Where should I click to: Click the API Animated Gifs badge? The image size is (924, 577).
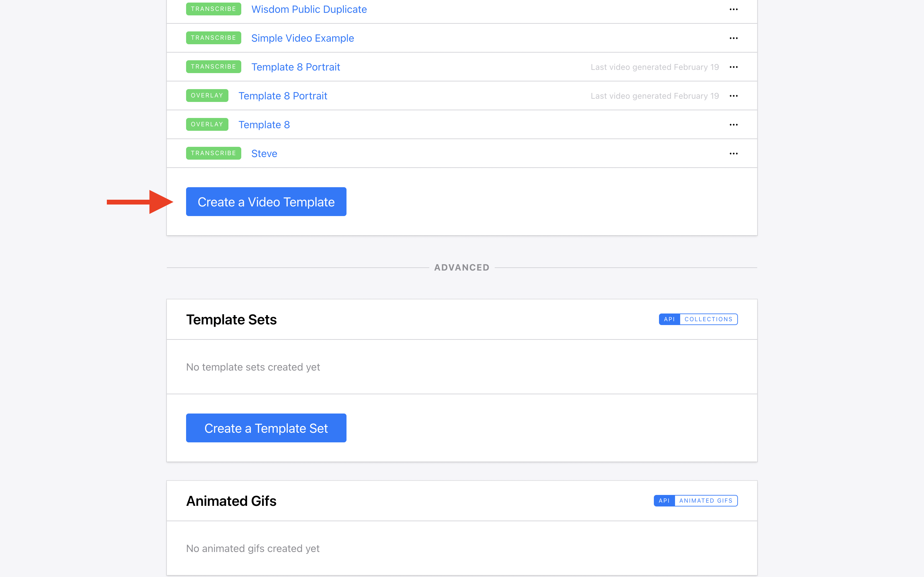[695, 501]
